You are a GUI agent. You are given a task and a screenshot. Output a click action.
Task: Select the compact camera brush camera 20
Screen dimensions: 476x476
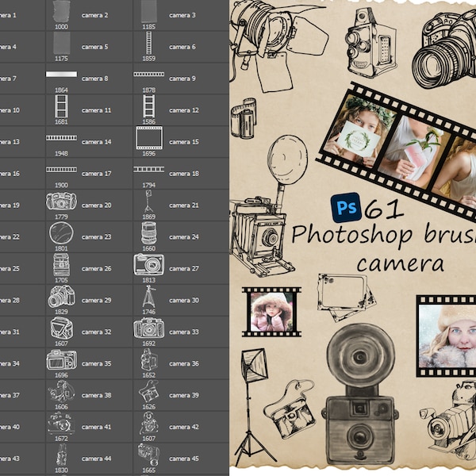89,205
